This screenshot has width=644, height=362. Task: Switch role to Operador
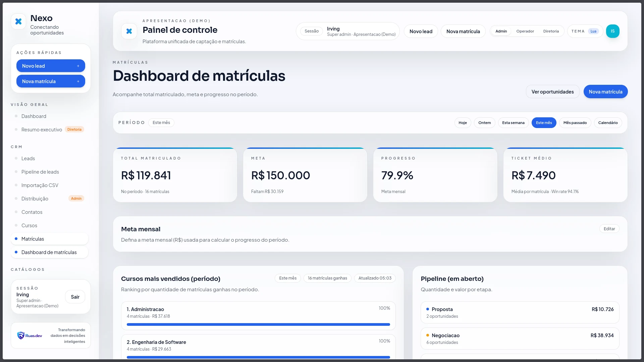coord(525,31)
